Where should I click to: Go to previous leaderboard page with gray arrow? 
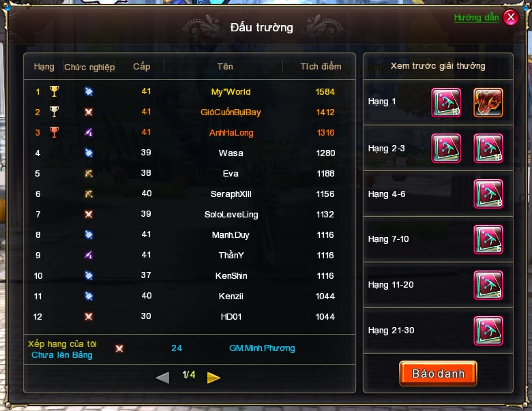(x=162, y=377)
